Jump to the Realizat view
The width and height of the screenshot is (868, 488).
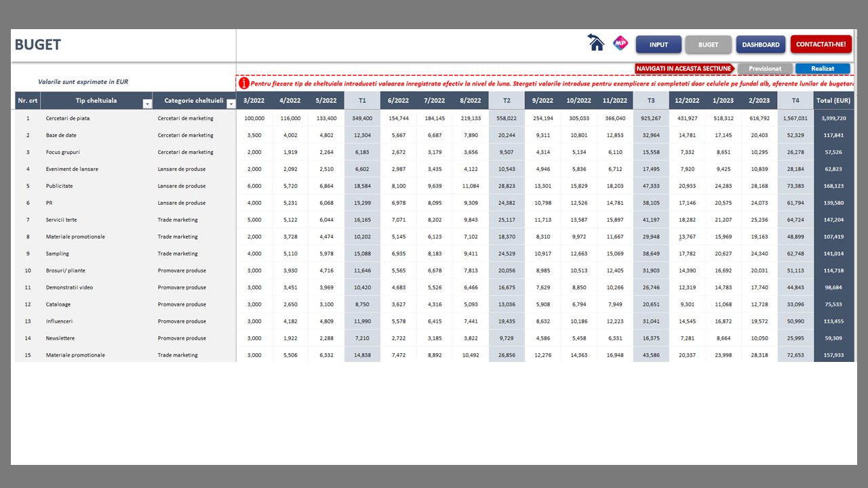tap(822, 68)
